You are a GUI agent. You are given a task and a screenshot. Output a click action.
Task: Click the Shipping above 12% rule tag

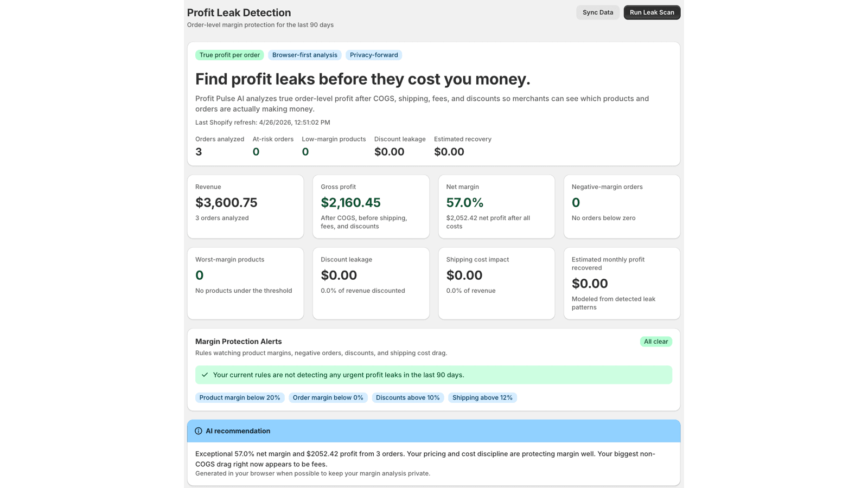pos(482,397)
